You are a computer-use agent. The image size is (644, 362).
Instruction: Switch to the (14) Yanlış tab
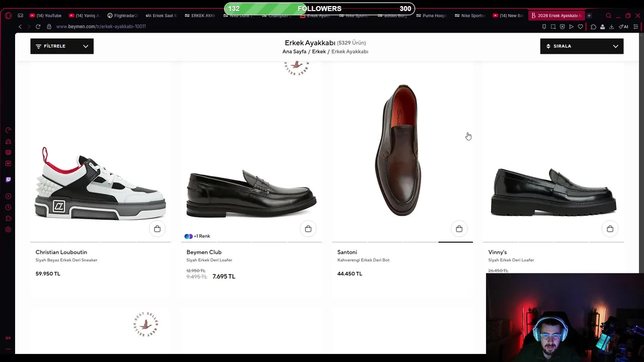click(x=84, y=16)
